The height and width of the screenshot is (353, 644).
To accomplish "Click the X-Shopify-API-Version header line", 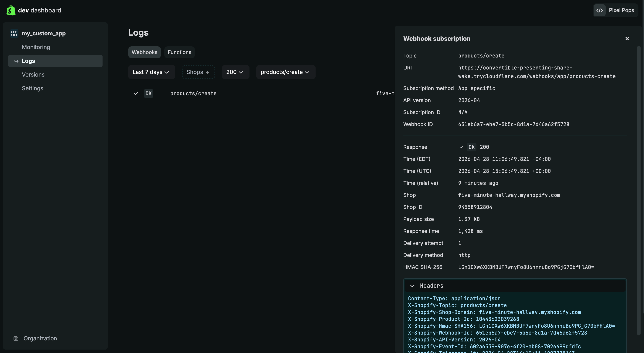I will click(454, 340).
